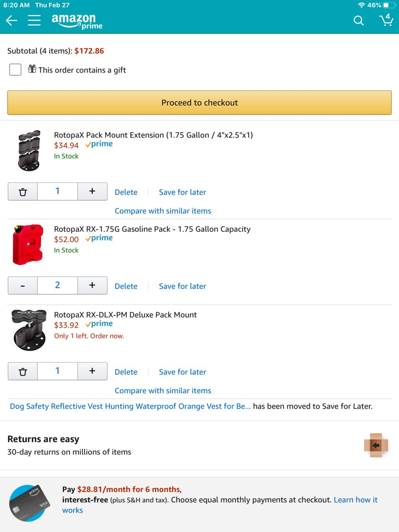Image resolution: width=399 pixels, height=532 pixels.
Task: Compare Deluxe Pack Mount with similar items
Action: (163, 391)
